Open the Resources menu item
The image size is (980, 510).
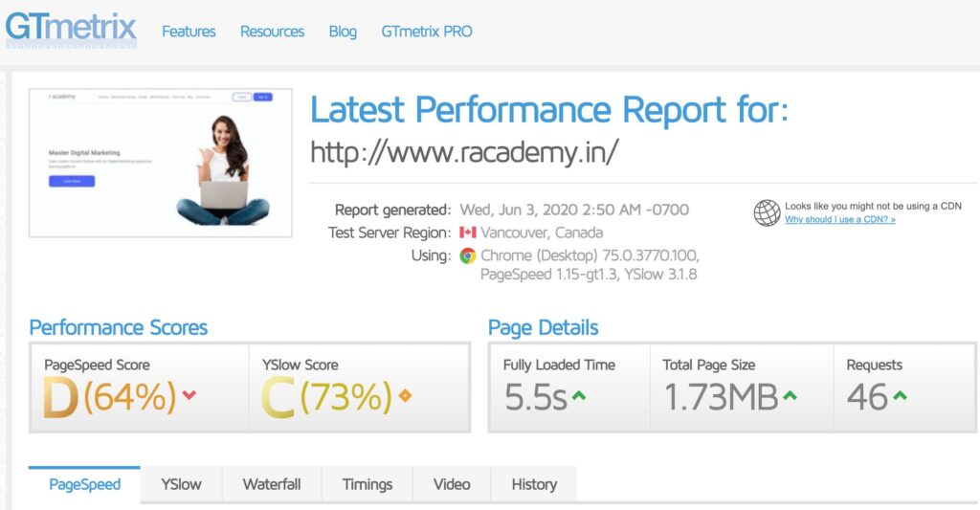(272, 32)
